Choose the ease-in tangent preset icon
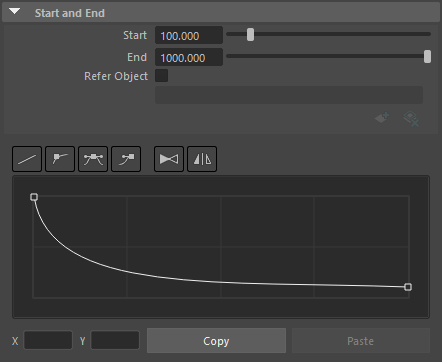Viewport: 442px width, 362px height. 126,159
